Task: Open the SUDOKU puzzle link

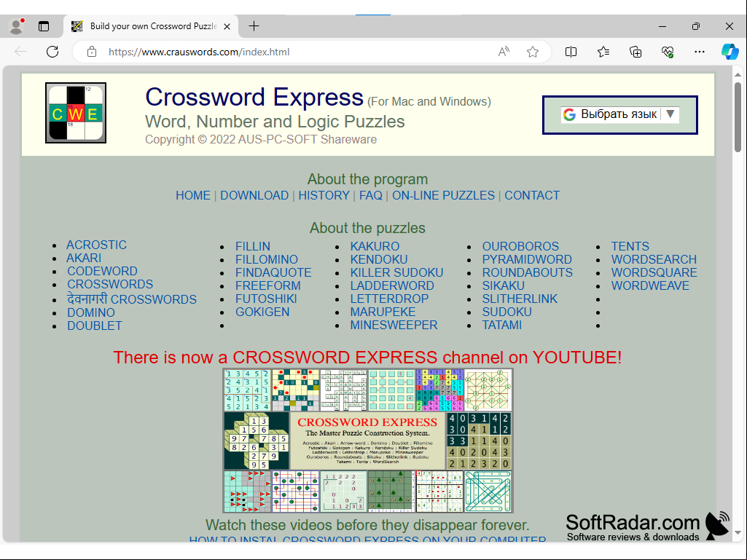Action: click(x=507, y=312)
